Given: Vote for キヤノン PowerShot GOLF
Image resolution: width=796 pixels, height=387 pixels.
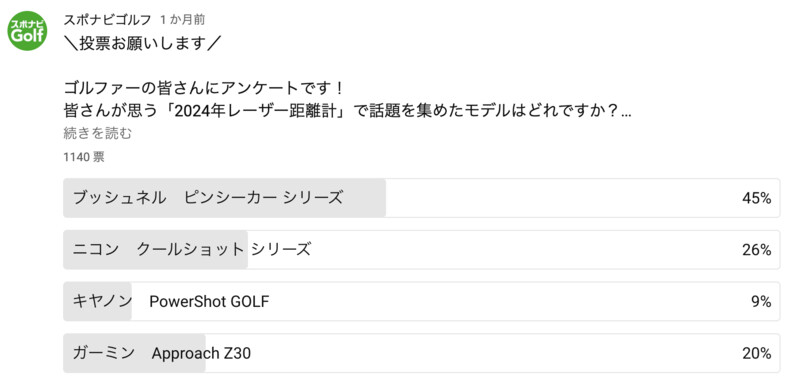Looking at the screenshot, I should 421,302.
